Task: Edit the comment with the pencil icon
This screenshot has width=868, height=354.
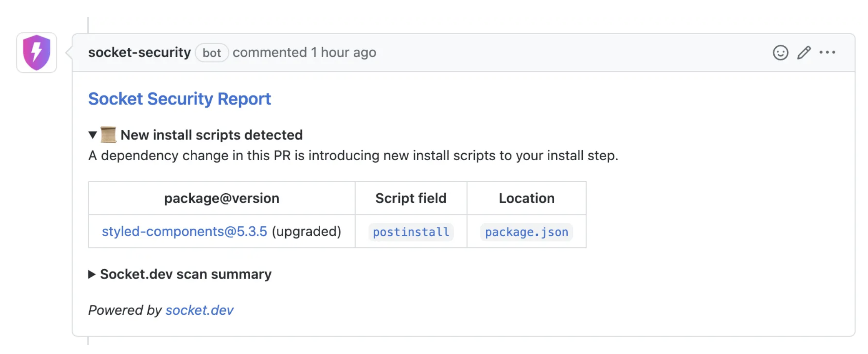Action: coord(804,53)
